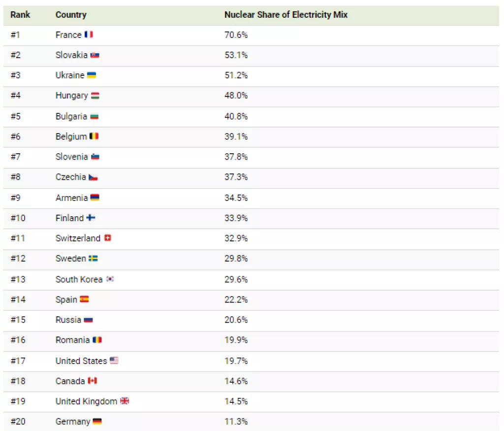
Task: Click the Rank column header
Action: coord(20,15)
